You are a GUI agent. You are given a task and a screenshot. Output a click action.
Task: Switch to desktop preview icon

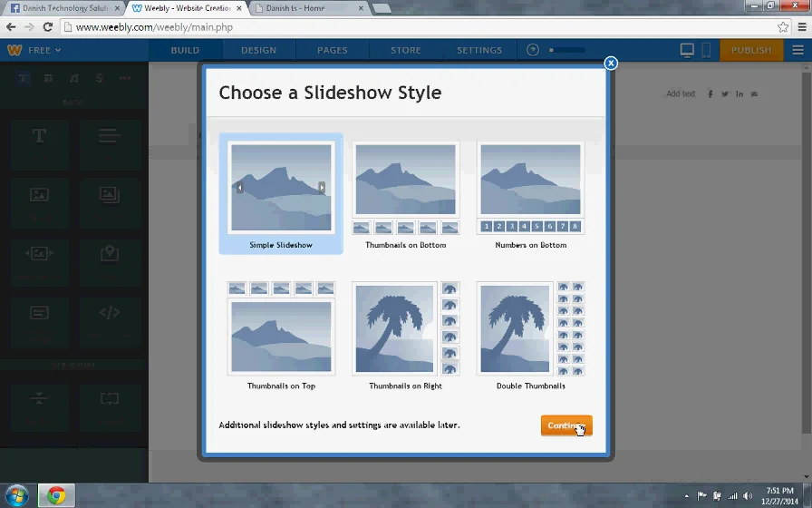[x=687, y=50]
